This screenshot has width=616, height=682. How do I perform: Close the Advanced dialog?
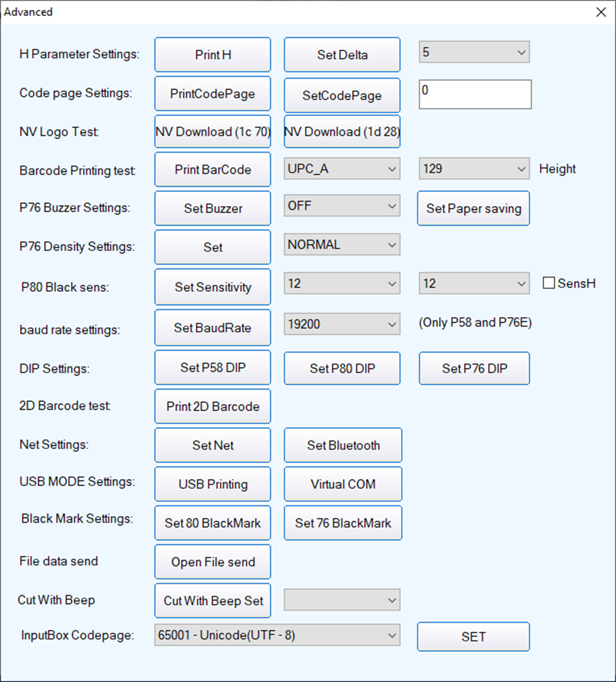coord(601,12)
